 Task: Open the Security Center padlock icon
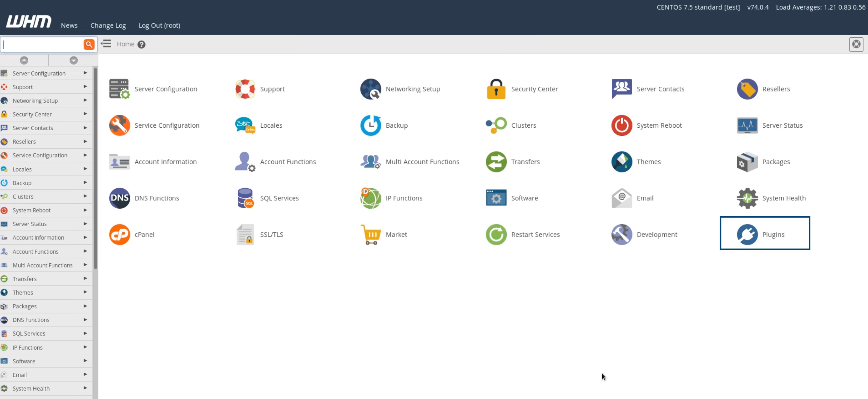point(496,89)
